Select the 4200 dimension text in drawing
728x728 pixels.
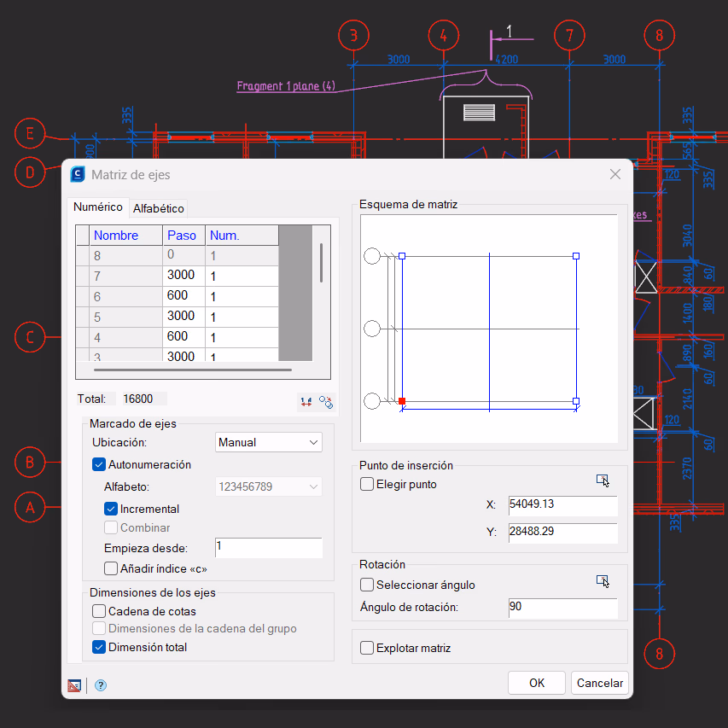[x=507, y=60]
